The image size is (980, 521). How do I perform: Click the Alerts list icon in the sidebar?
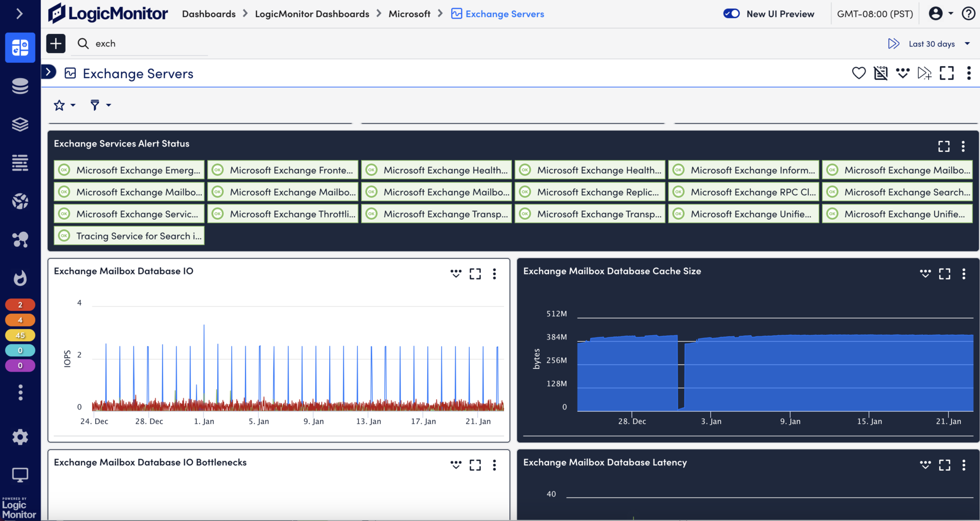[20, 163]
